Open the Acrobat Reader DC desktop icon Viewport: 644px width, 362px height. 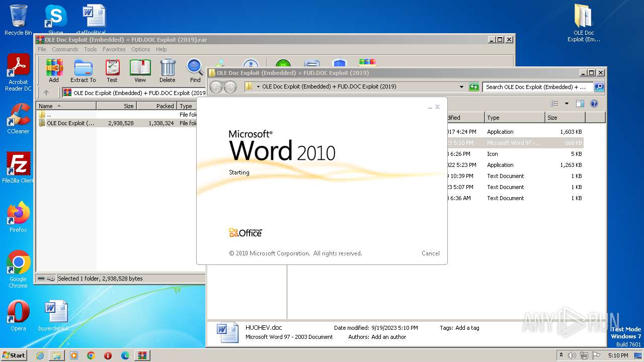pos(18,73)
